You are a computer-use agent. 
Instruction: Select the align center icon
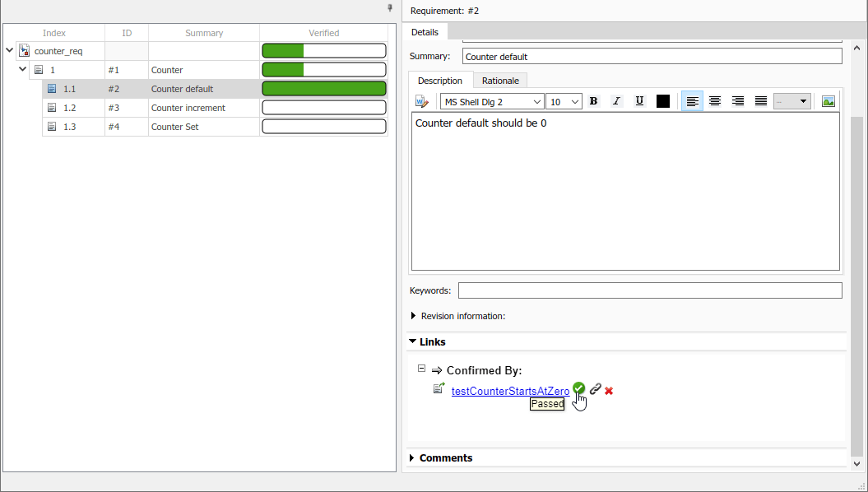coord(715,100)
